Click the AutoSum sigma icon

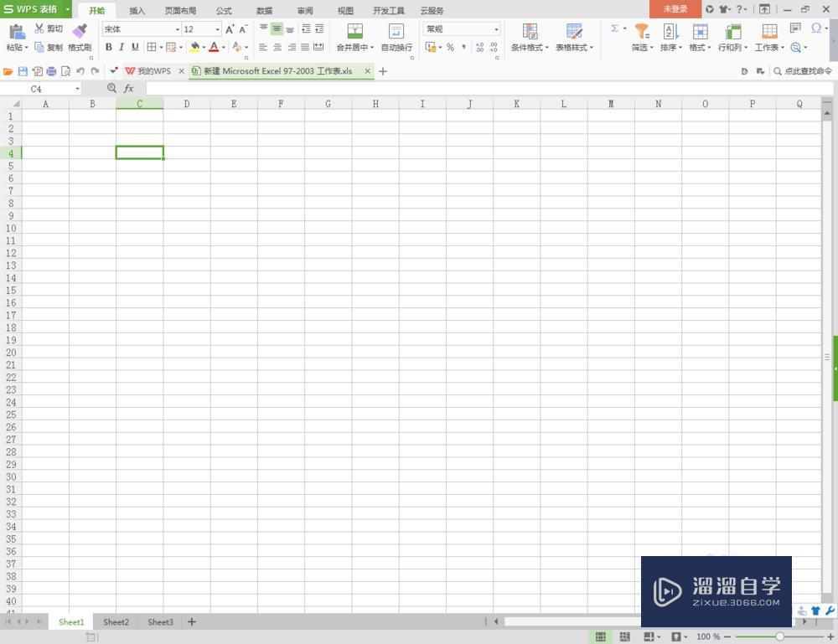[x=614, y=28]
